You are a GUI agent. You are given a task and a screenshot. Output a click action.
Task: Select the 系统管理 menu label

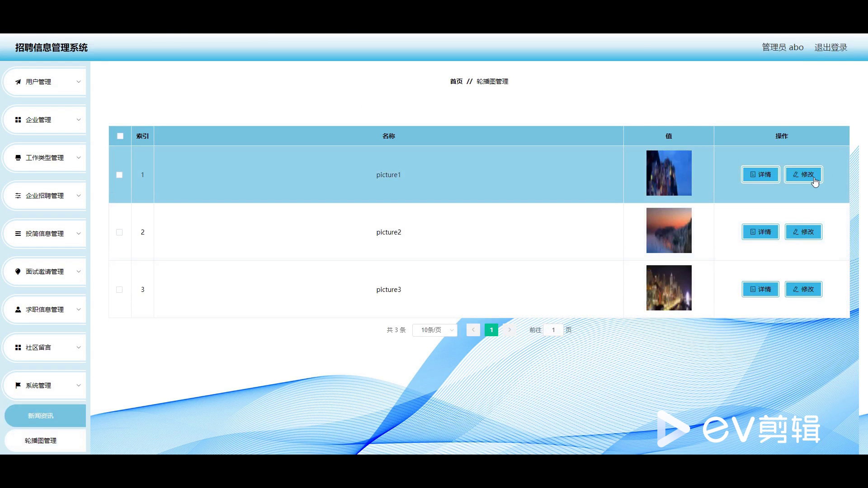[x=38, y=385]
